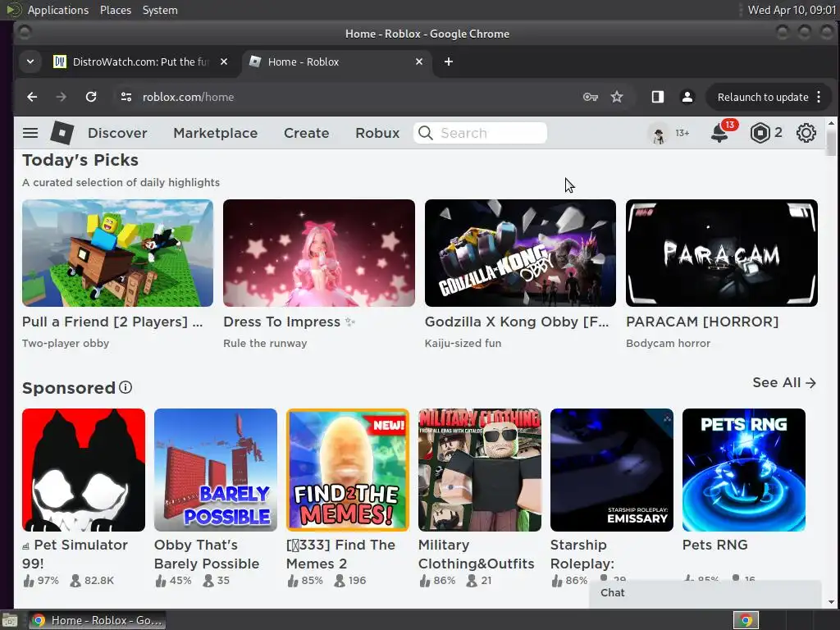Open Pull a Friend [2 Players] title link
Image resolution: width=840 pixels, height=630 pixels.
112,322
